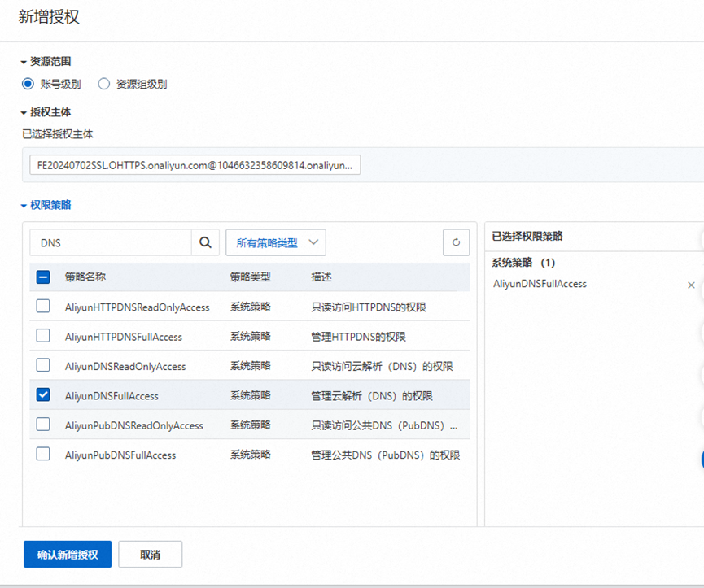Image resolution: width=704 pixels, height=588 pixels.
Task: Click the description 管理云解析（DNS）的权限
Action: [x=372, y=396]
